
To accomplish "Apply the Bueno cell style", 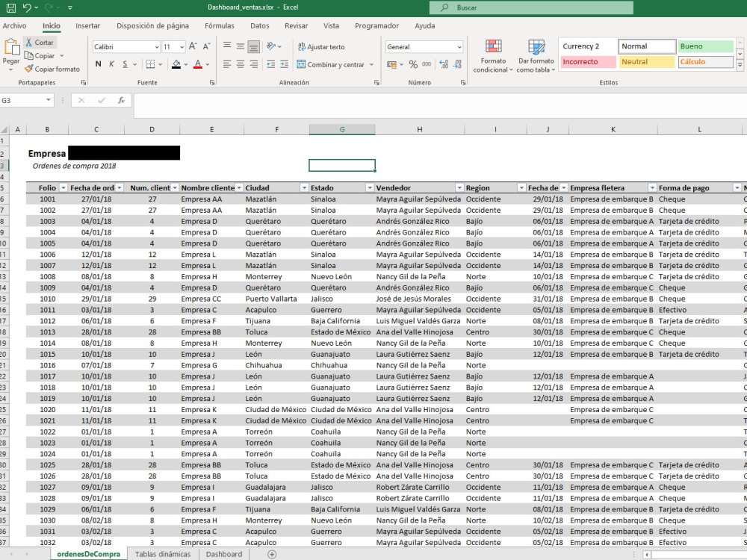I will pos(706,46).
